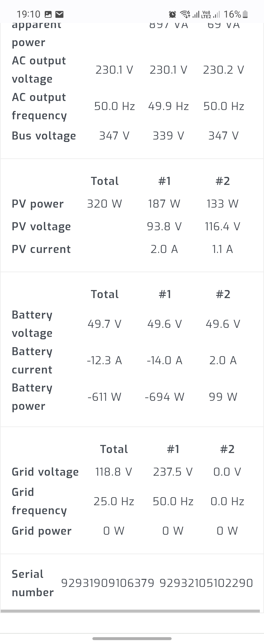Tap the battery icon in status bar
The height and width of the screenshot is (644, 264).
[x=245, y=14]
